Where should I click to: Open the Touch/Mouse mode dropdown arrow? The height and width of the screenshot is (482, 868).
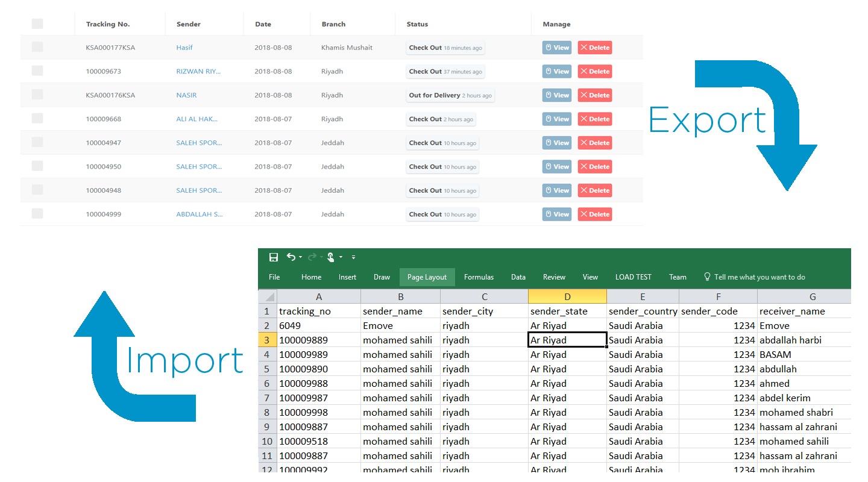(x=341, y=257)
